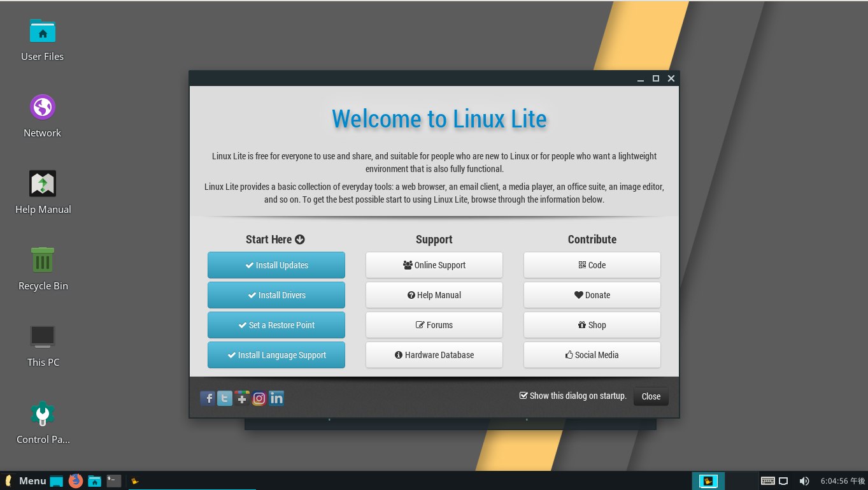Screen dimensions: 868x490
Task: Open the volume control tray icon
Action: [804, 481]
